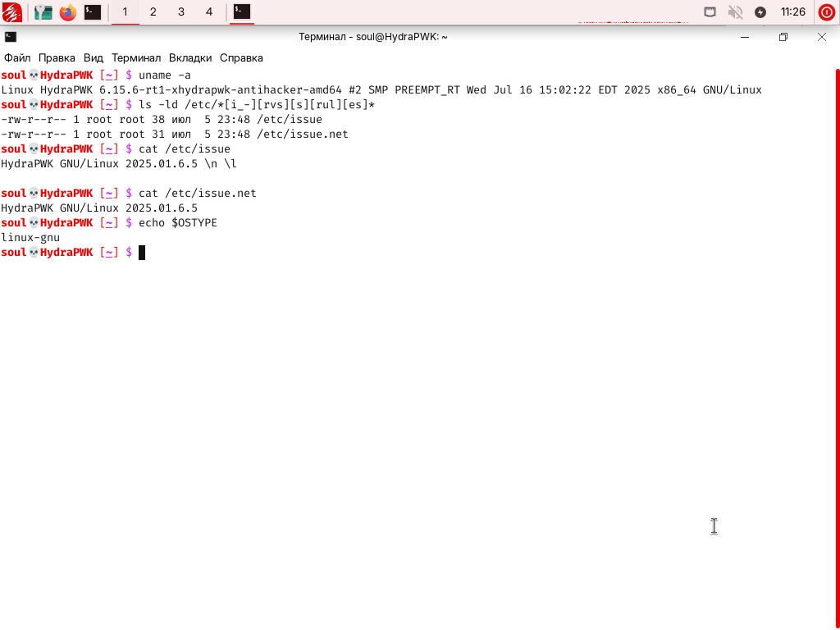Open the terminal launcher in the panel
The width and height of the screenshot is (840, 630).
click(x=93, y=11)
